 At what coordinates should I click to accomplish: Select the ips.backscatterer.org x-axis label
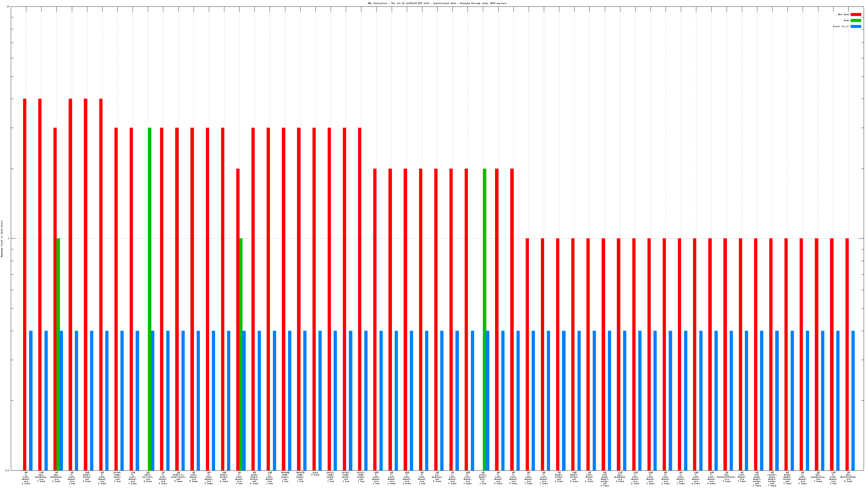pyautogui.click(x=726, y=477)
